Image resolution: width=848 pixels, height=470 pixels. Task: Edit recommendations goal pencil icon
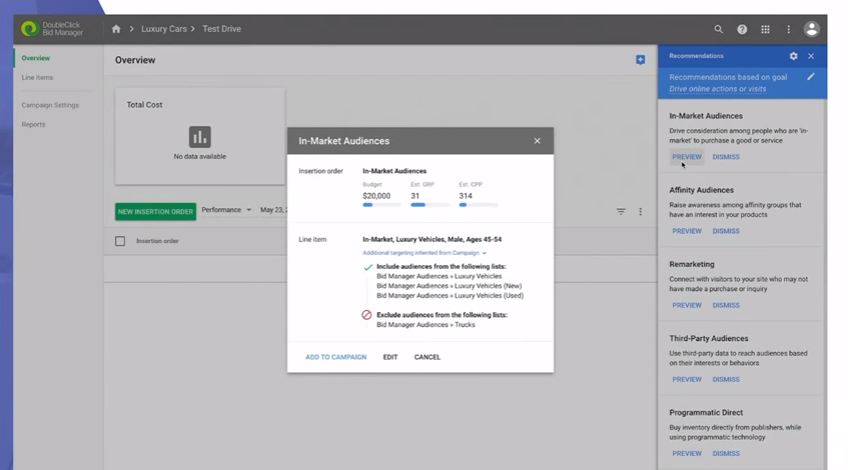click(x=811, y=77)
